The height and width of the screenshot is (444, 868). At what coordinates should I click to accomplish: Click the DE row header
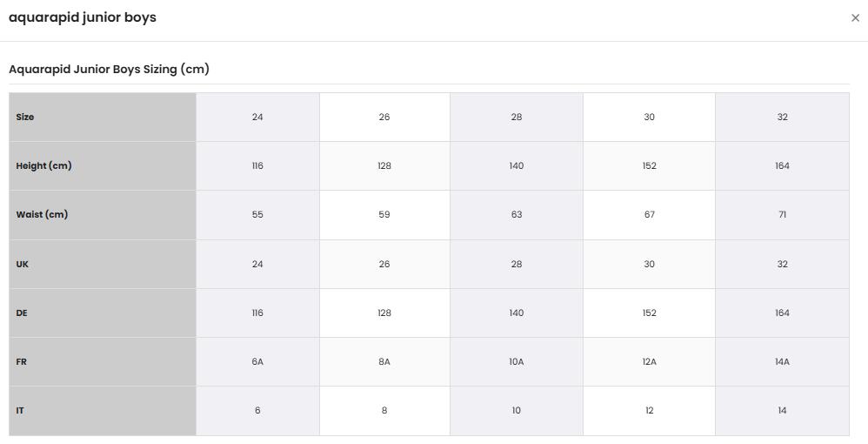pos(103,313)
